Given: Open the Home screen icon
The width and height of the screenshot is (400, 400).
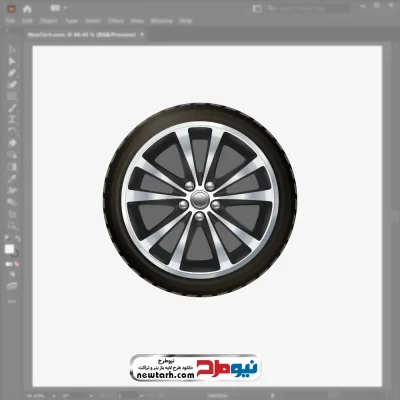Looking at the screenshot, I should tap(27, 9).
